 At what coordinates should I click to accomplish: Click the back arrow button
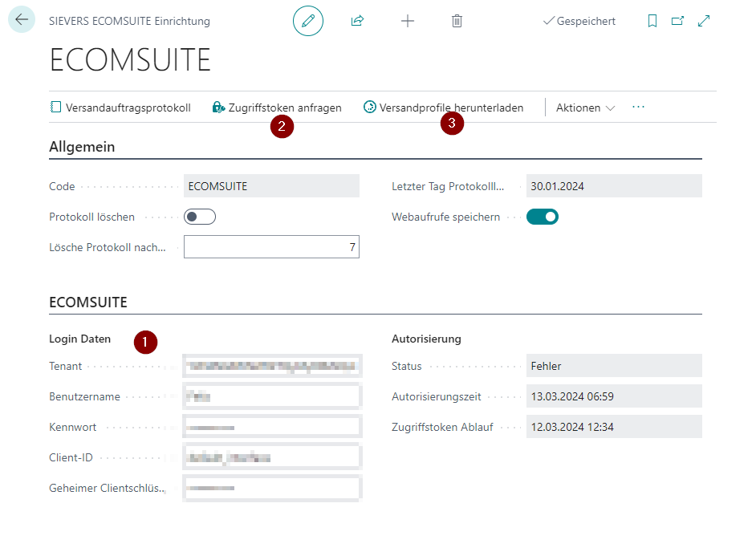click(22, 20)
